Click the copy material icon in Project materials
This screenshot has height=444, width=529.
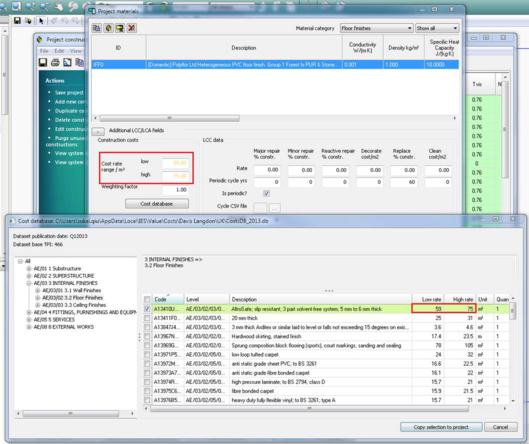coord(96,28)
